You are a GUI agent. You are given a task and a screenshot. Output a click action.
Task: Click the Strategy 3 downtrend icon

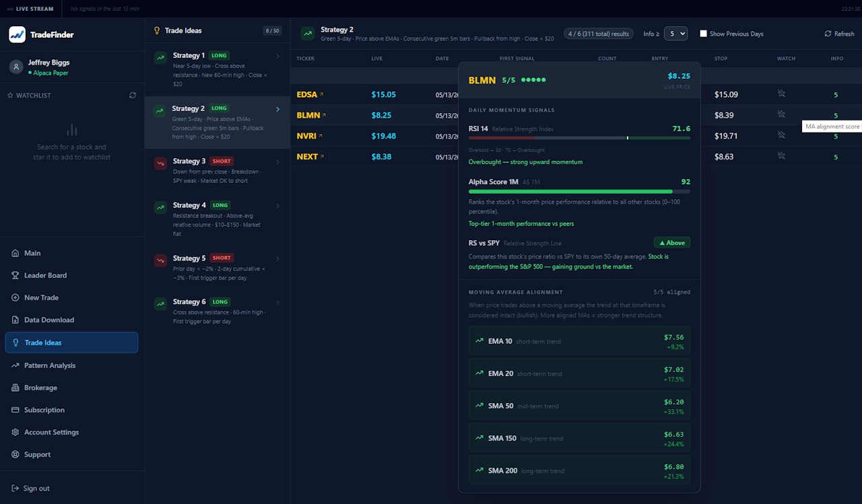tap(160, 164)
